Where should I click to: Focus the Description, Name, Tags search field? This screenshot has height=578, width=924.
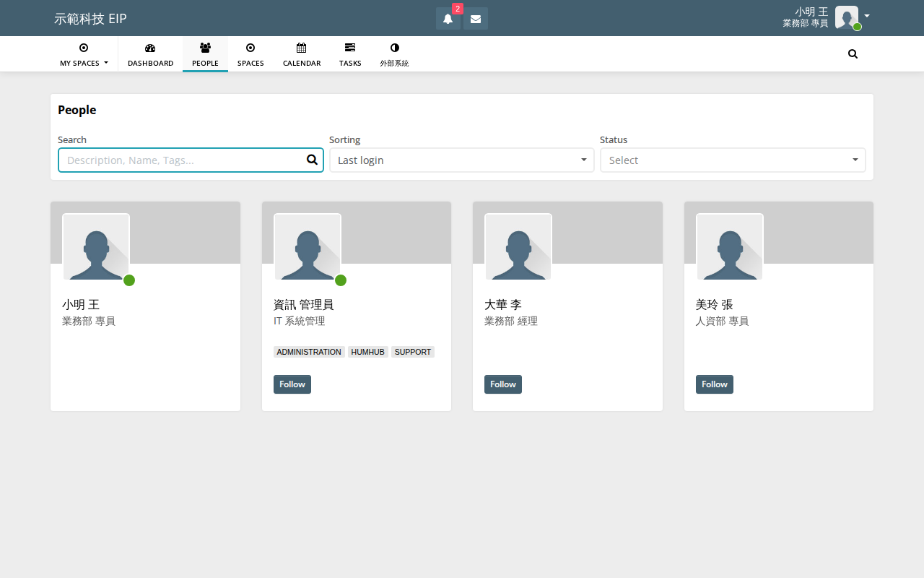point(191,160)
